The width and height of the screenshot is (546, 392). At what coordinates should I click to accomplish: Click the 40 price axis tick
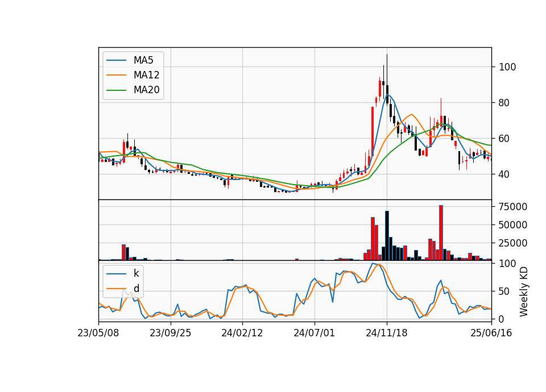[504, 174]
